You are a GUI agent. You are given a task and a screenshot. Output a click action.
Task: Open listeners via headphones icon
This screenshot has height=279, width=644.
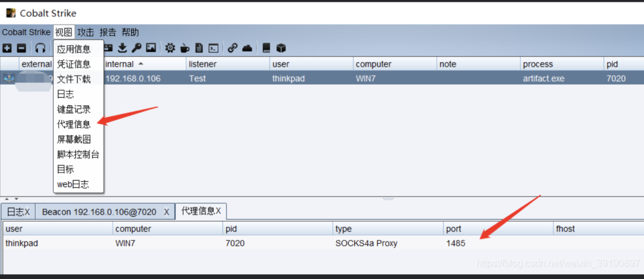[40, 48]
